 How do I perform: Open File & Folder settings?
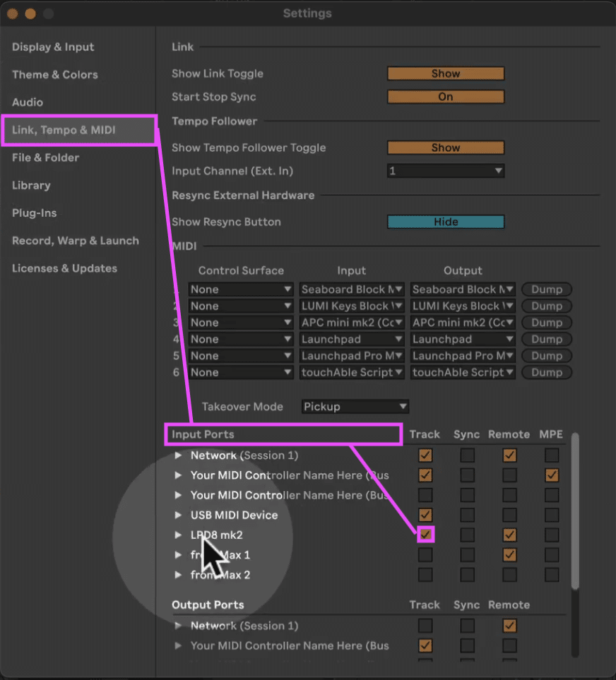45,157
